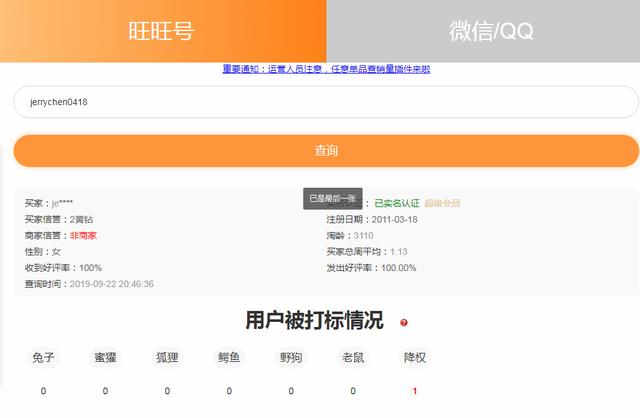Select the 狐狸 tag label

point(167,358)
